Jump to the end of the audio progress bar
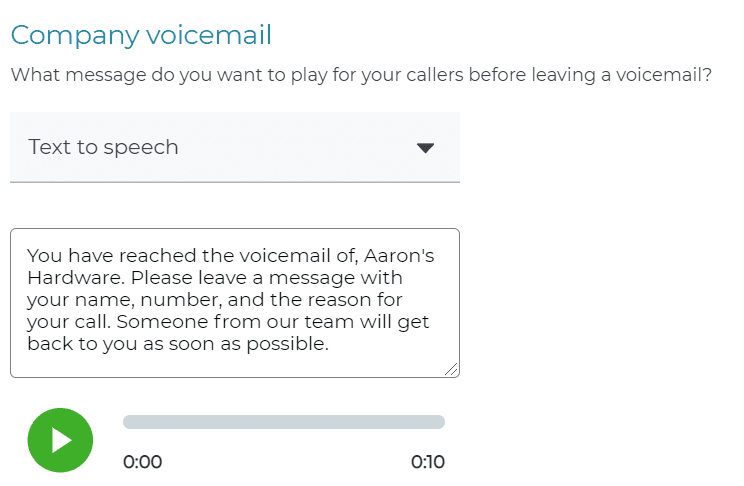This screenshot has height=486, width=744. [x=442, y=422]
